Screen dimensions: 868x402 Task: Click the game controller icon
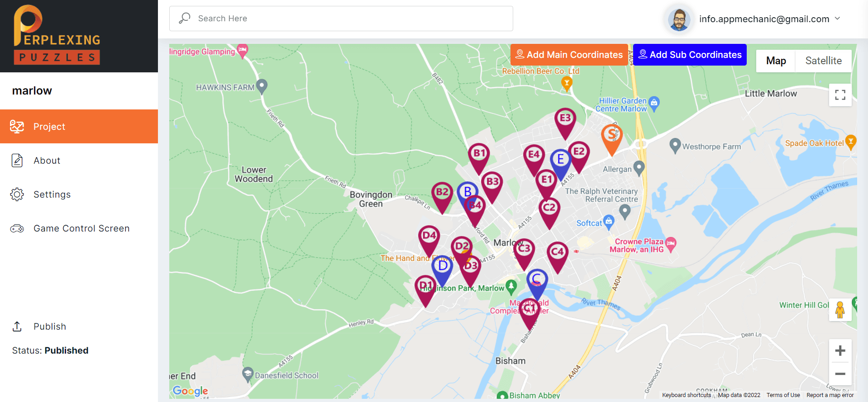pyautogui.click(x=17, y=228)
